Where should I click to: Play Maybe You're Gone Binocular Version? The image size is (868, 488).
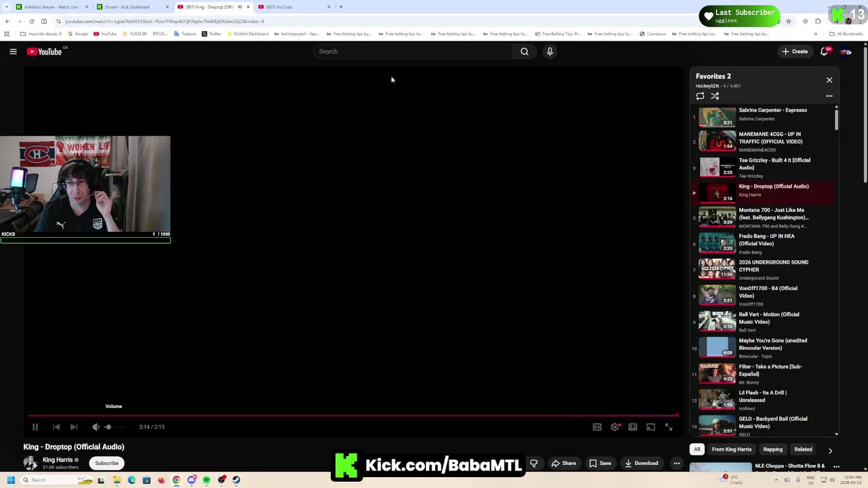tap(763, 348)
